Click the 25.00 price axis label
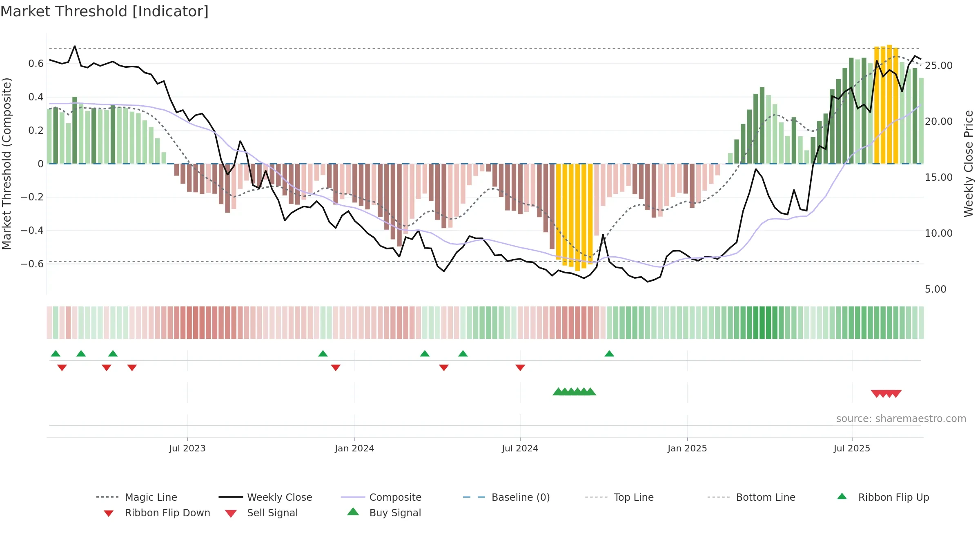 pyautogui.click(x=938, y=65)
